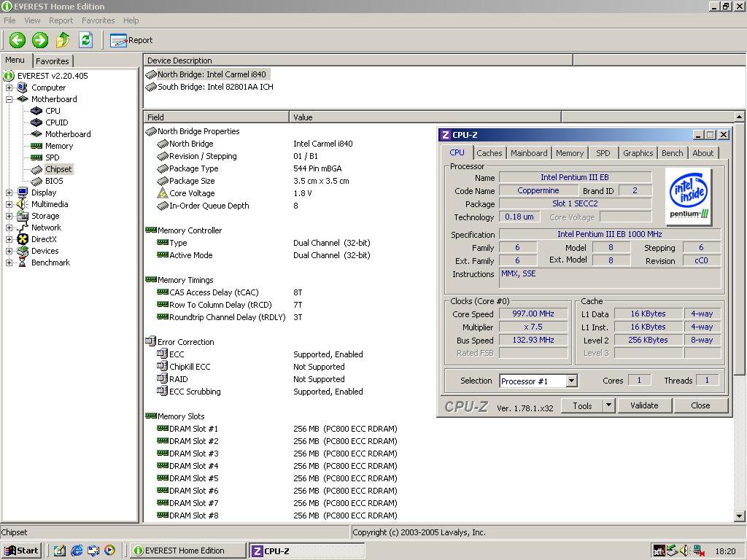
Task: Open the Processor #1 selection dropdown
Action: click(572, 381)
